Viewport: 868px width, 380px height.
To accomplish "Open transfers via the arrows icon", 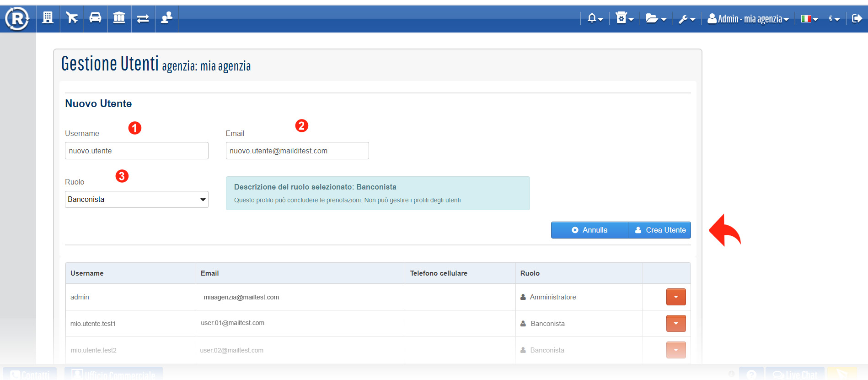I will pos(143,18).
